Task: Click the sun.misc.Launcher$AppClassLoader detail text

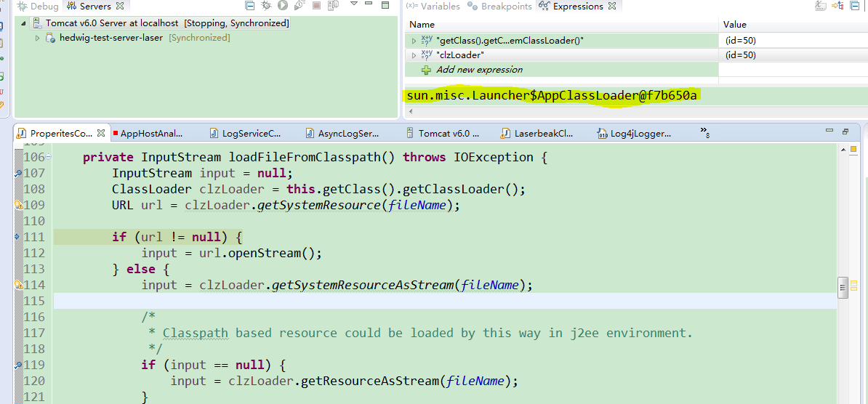Action: click(x=551, y=95)
